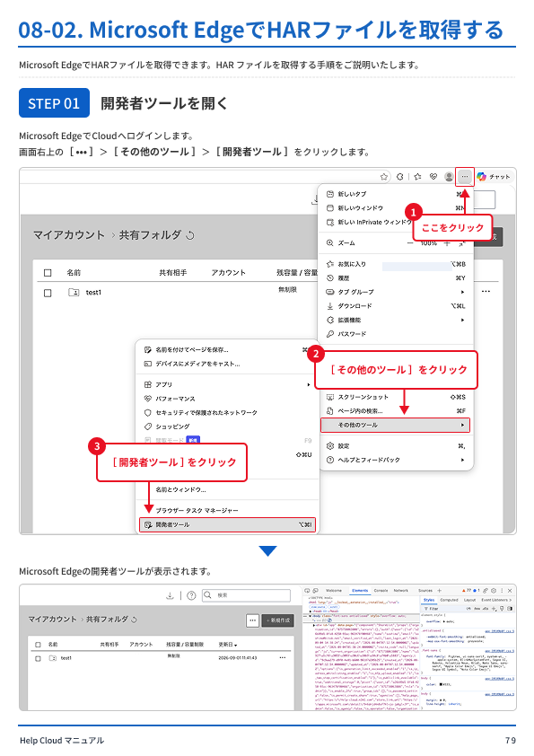Click the ＋新規作成 button
Screen dimensions: 534x756
point(279,620)
